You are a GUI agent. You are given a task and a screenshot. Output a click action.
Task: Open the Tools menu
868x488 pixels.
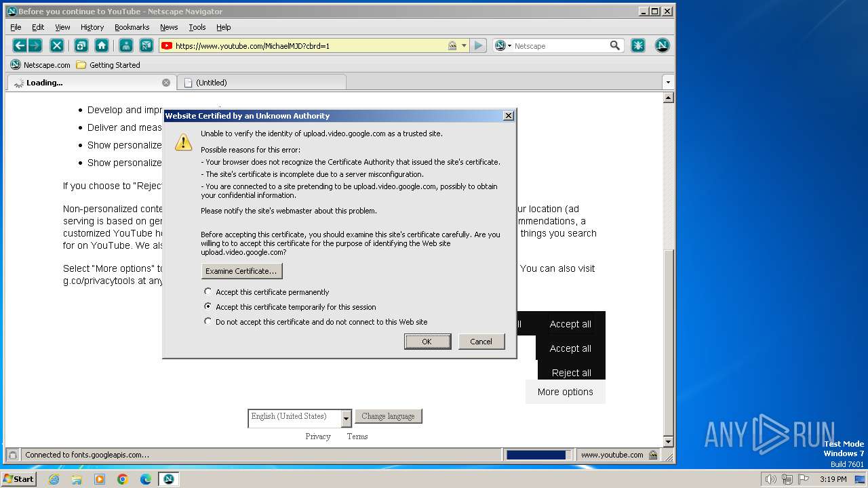197,27
